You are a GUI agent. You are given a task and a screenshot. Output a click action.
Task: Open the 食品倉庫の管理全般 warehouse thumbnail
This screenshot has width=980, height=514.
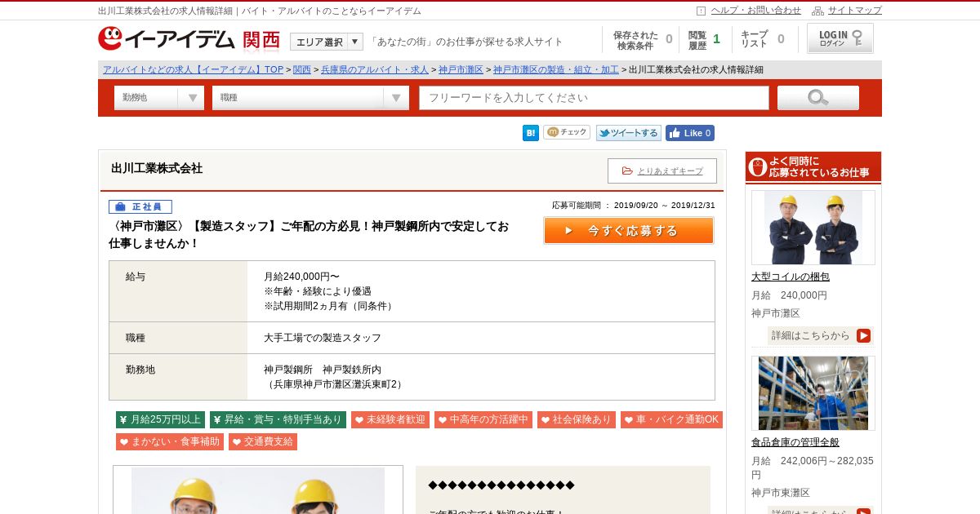[813, 393]
